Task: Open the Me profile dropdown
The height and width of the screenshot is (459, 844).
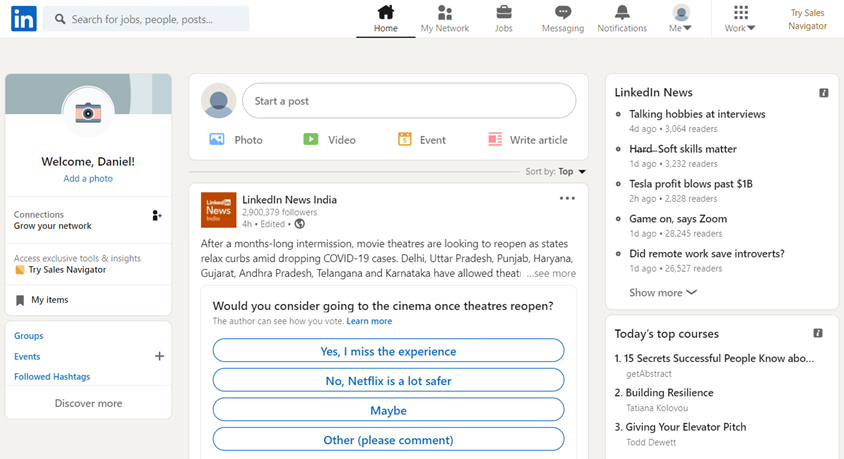Action: (x=681, y=19)
